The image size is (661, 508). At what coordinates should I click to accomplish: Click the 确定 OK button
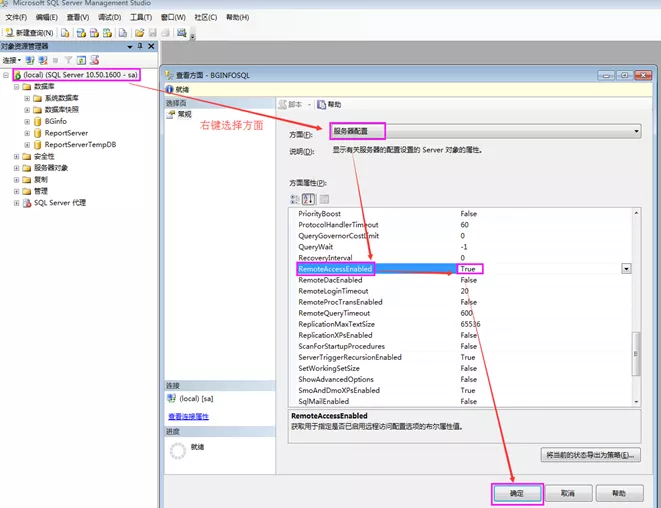click(x=516, y=493)
